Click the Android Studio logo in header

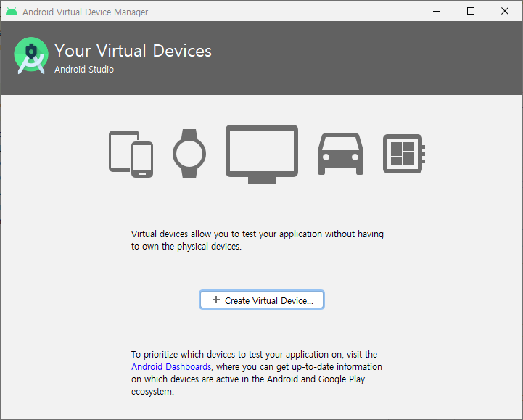click(31, 55)
